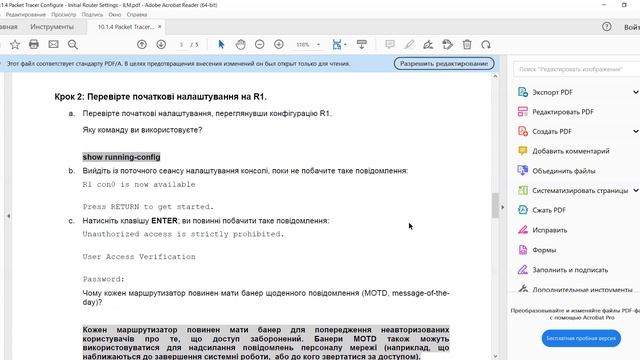Viewport: 640px width, 360px height.
Task: Click the stamp tool icon
Action: (447, 44)
